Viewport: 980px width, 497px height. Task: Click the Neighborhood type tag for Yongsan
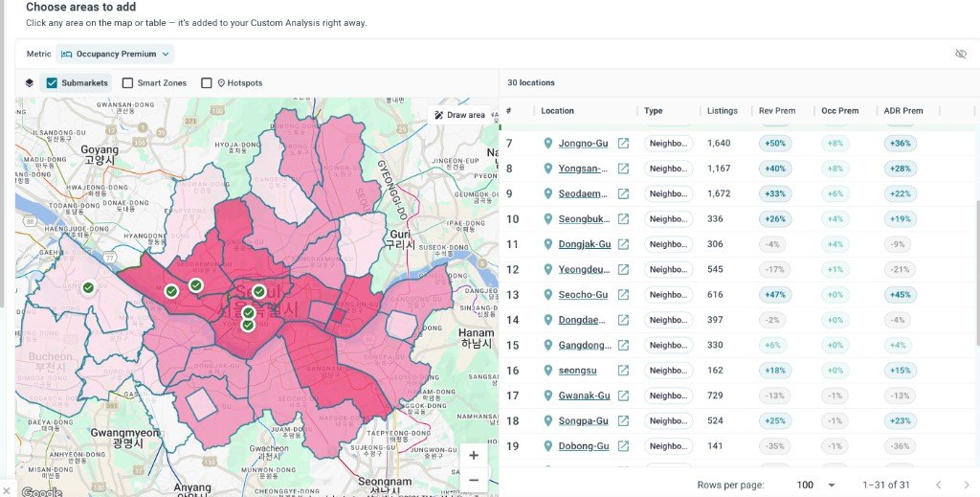tap(668, 169)
